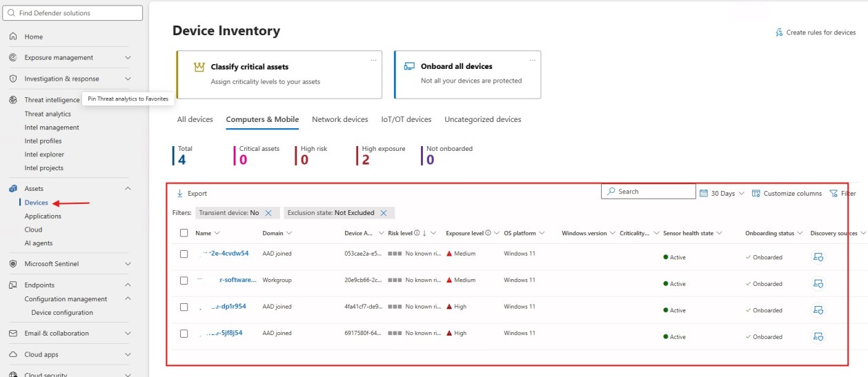
Task: Switch to the Network devices tab
Action: 340,119
